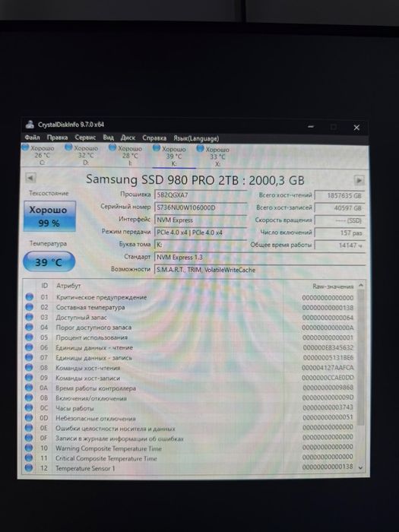This screenshot has height=532, width=399.
Task: Open the Язык(Language) menu
Action: 196,138
